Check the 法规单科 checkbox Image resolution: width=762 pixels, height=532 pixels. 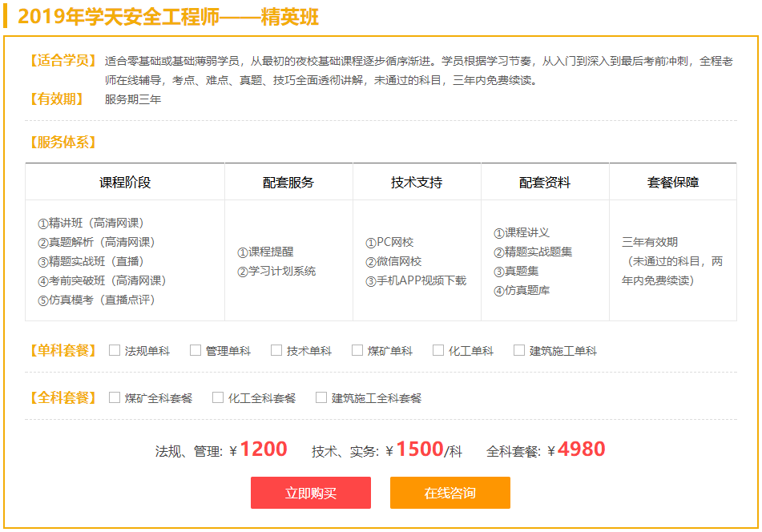click(x=115, y=350)
